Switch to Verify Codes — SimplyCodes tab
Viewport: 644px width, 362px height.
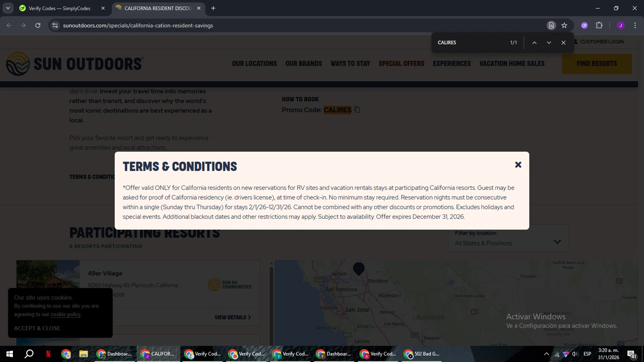59,8
